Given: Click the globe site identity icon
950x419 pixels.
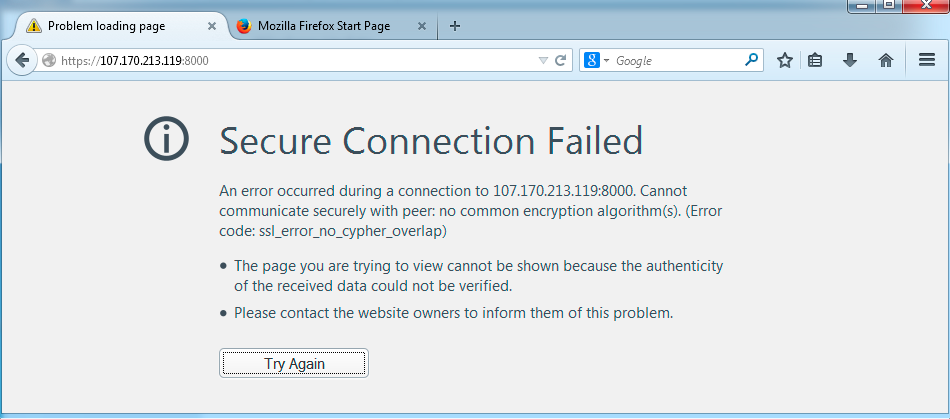Looking at the screenshot, I should (x=49, y=61).
